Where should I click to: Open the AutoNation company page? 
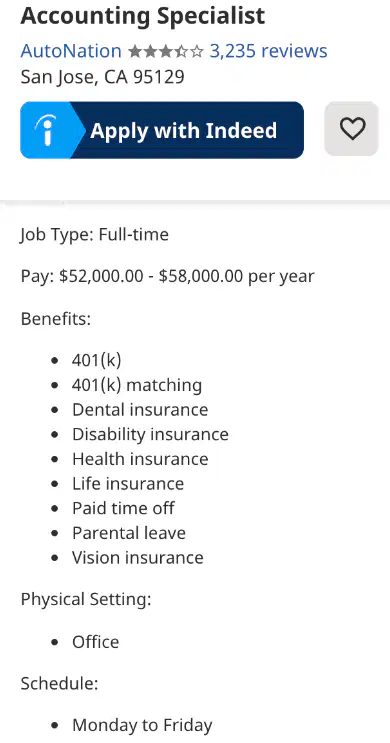[x=71, y=51]
